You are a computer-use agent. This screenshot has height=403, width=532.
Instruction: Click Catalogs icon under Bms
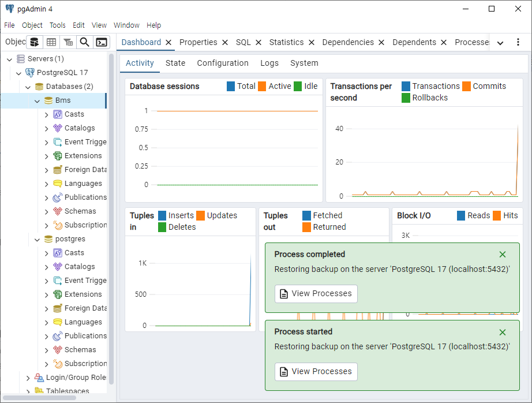click(x=58, y=128)
